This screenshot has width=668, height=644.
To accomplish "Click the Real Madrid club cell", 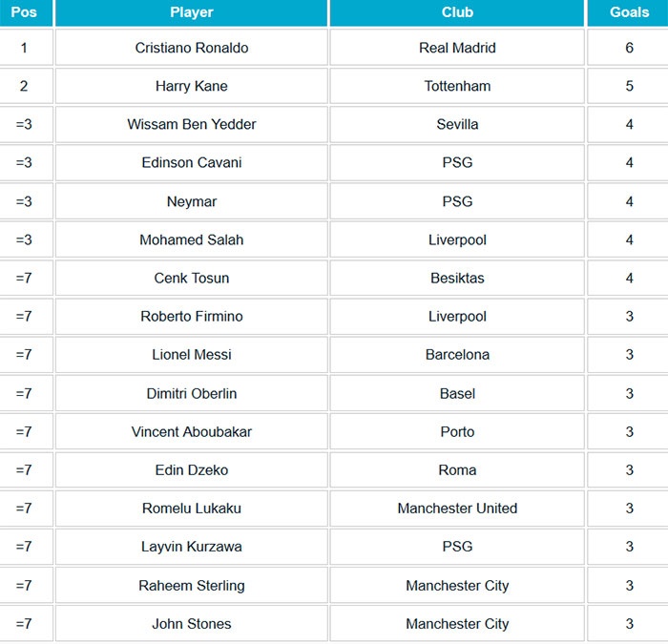I will coord(457,48).
